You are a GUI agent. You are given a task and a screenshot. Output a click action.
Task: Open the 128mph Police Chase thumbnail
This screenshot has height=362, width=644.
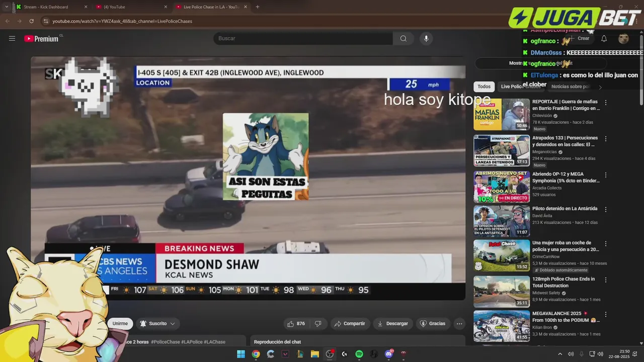[x=502, y=291]
